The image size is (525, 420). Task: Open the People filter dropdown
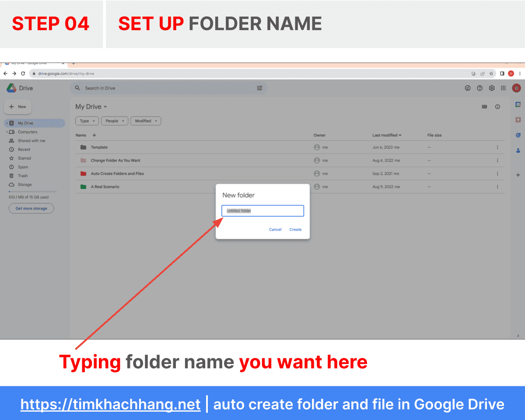pyautogui.click(x=115, y=121)
